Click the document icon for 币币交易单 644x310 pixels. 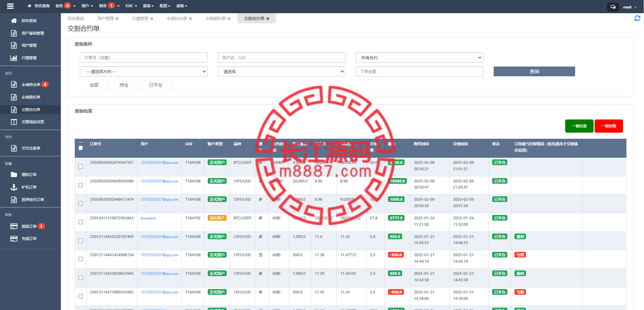click(x=14, y=148)
